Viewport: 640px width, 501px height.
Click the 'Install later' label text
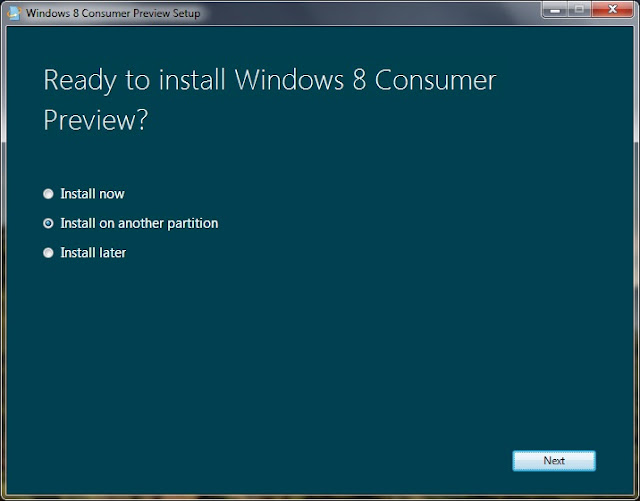point(93,253)
